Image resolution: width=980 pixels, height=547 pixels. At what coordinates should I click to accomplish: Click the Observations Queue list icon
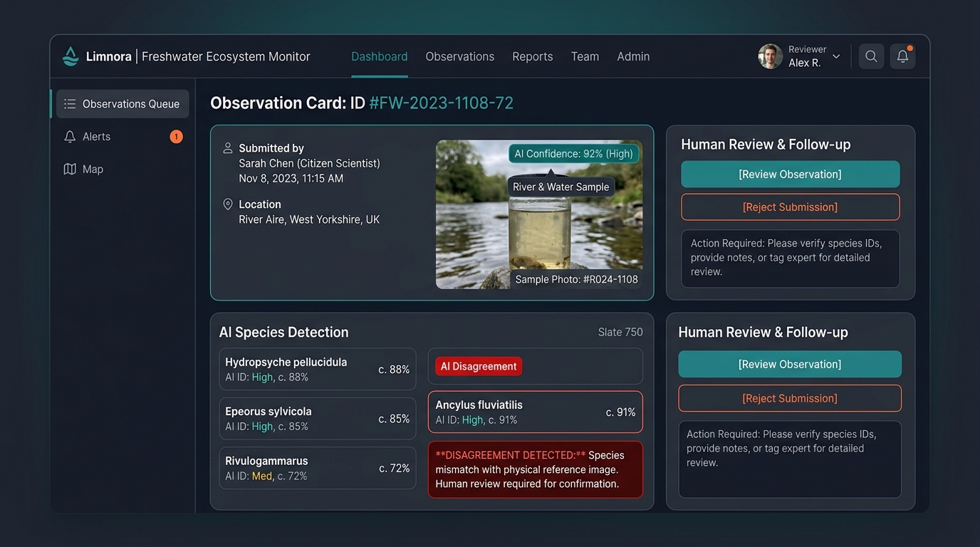tap(70, 104)
